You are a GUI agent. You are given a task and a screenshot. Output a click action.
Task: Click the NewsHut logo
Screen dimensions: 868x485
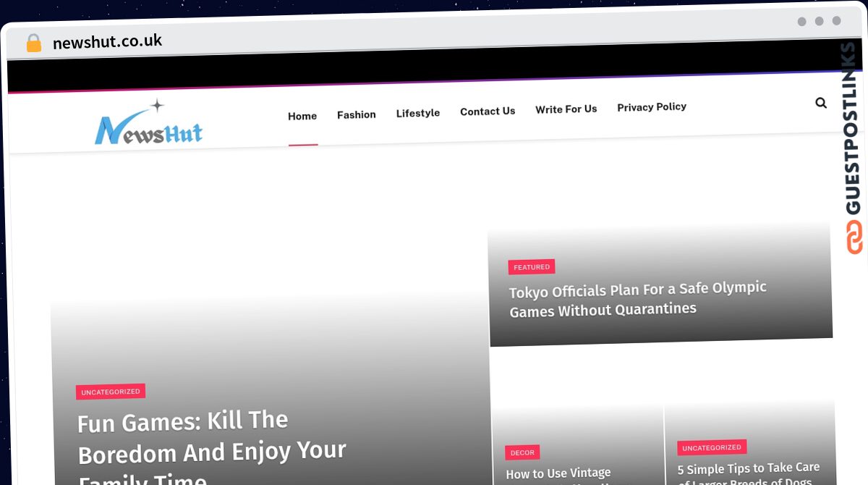pos(149,122)
